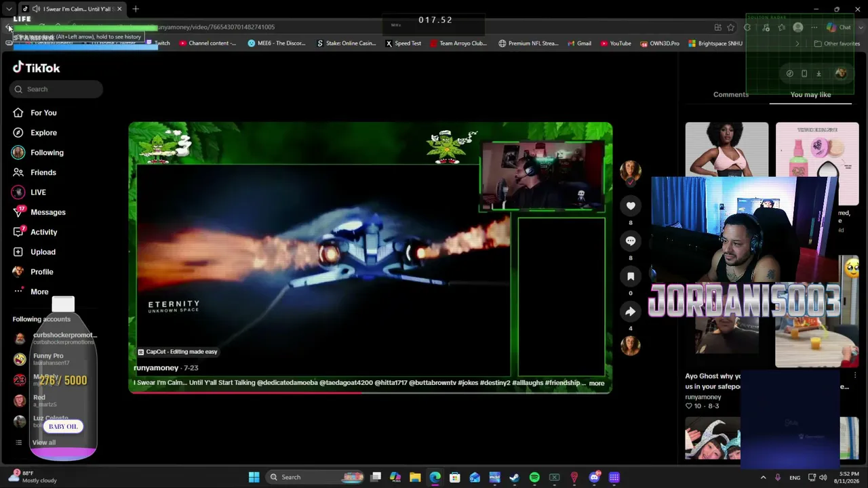The image size is (868, 488).
Task: Open the Twitch bookmark
Action: (157, 43)
